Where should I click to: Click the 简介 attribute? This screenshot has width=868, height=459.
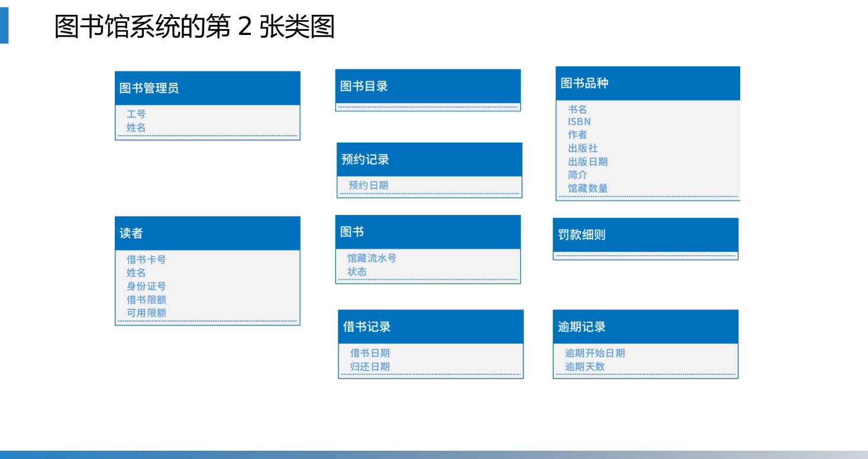pyautogui.click(x=577, y=175)
